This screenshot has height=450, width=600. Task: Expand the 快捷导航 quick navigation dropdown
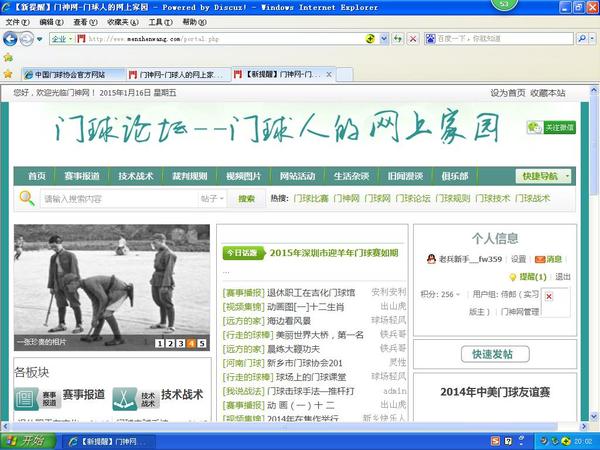point(545,176)
